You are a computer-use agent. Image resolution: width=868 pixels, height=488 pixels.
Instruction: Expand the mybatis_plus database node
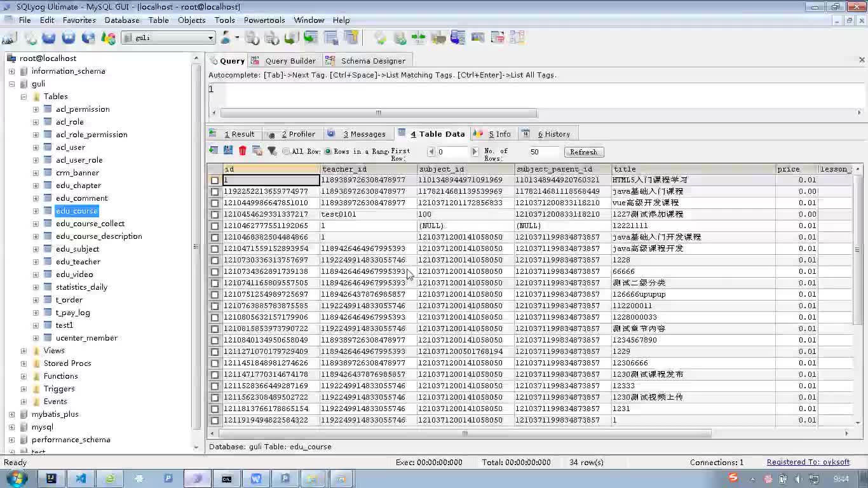(x=11, y=414)
